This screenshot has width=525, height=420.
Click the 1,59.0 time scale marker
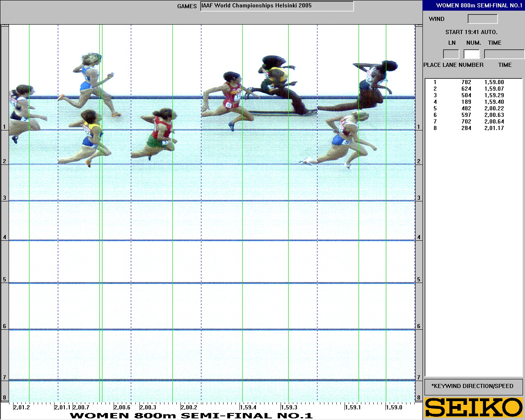coord(394,407)
